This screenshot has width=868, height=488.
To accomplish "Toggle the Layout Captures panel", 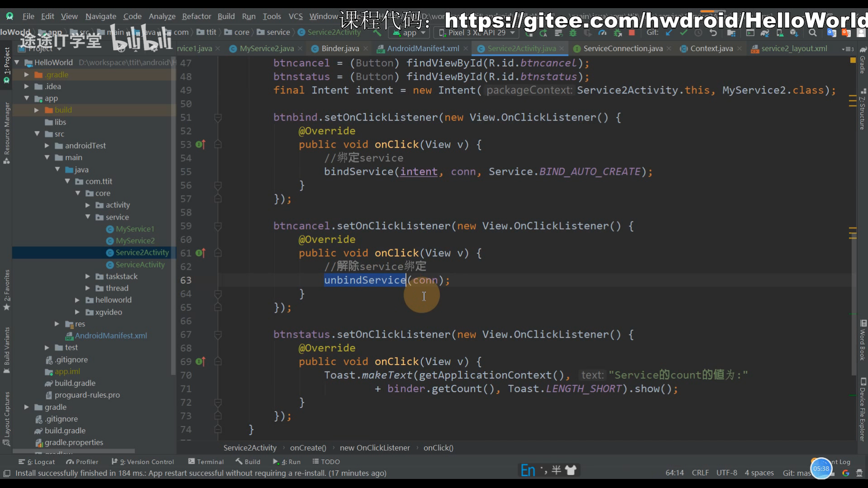I will pyautogui.click(x=6, y=418).
